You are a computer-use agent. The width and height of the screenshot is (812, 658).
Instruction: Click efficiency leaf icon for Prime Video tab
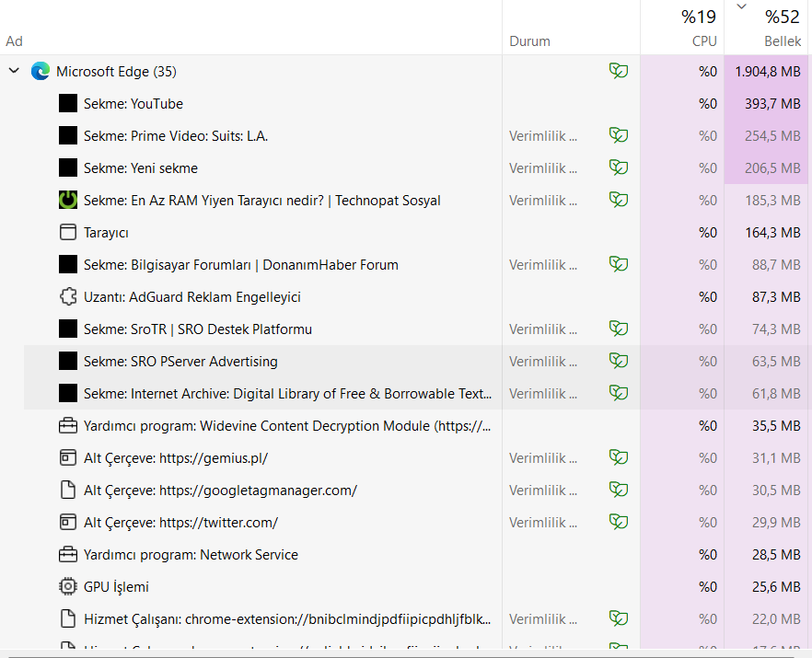619,136
